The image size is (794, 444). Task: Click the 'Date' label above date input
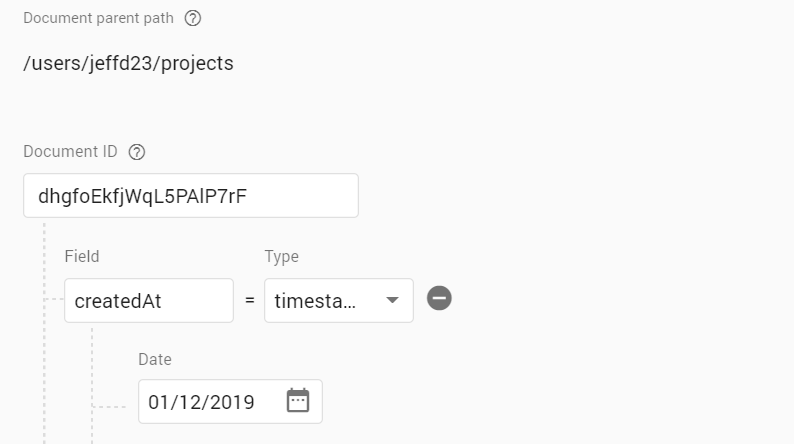tap(155, 359)
